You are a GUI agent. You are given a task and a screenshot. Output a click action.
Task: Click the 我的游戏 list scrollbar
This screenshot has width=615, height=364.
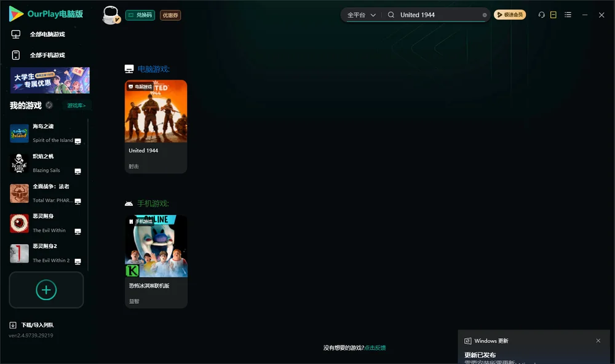[88, 194]
